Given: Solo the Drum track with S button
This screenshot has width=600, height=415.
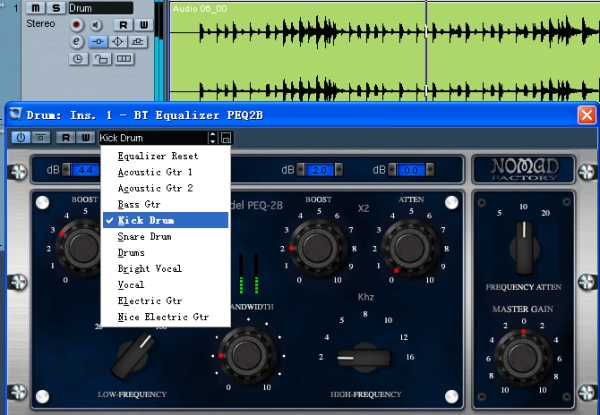Looking at the screenshot, I should point(56,8).
